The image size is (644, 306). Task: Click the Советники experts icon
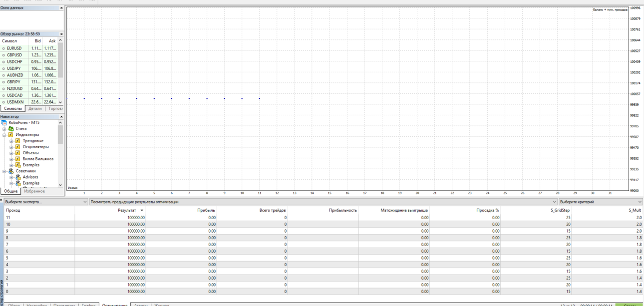tap(11, 171)
